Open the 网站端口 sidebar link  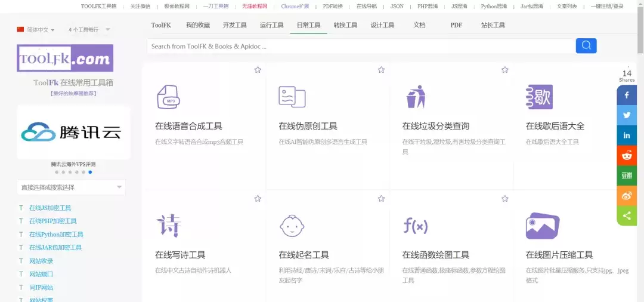[x=41, y=274]
